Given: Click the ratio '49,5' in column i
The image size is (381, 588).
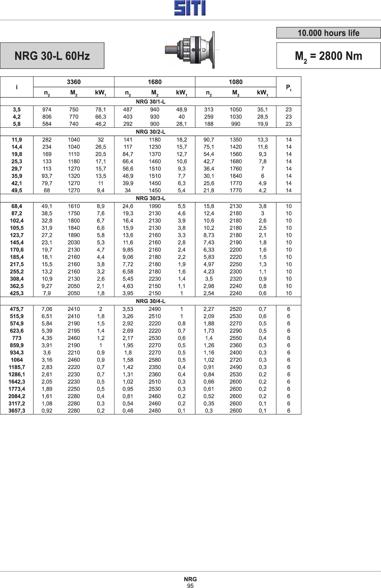Looking at the screenshot, I should pyautogui.click(x=17, y=191).
